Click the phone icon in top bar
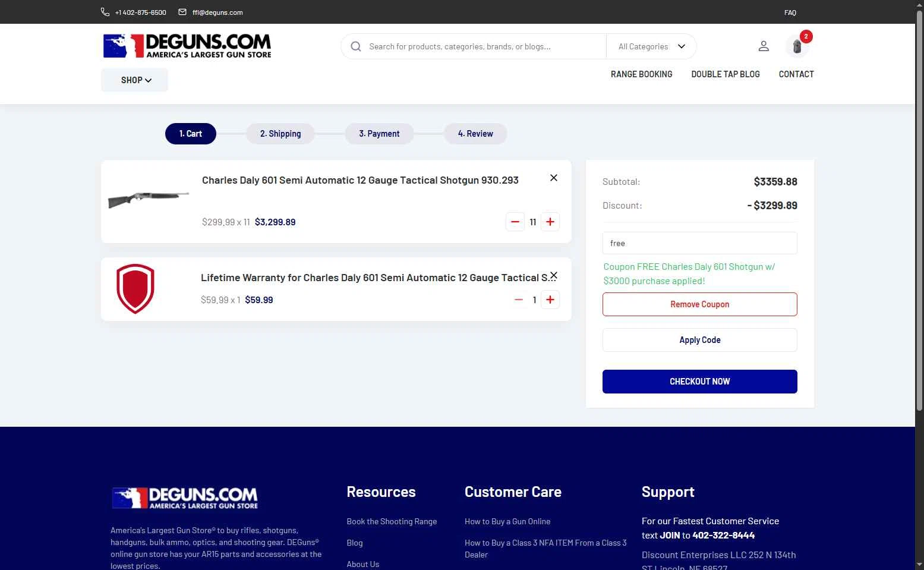924x570 pixels. tap(105, 12)
